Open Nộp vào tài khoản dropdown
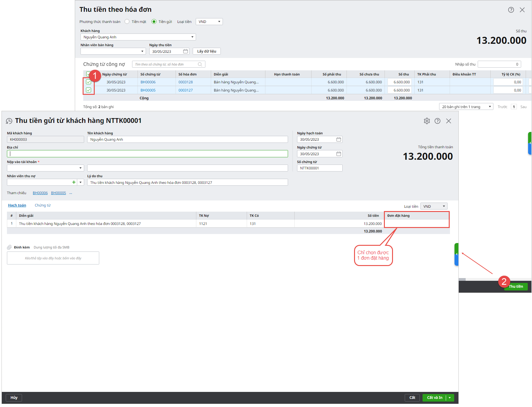This screenshot has width=532, height=407. [81, 168]
